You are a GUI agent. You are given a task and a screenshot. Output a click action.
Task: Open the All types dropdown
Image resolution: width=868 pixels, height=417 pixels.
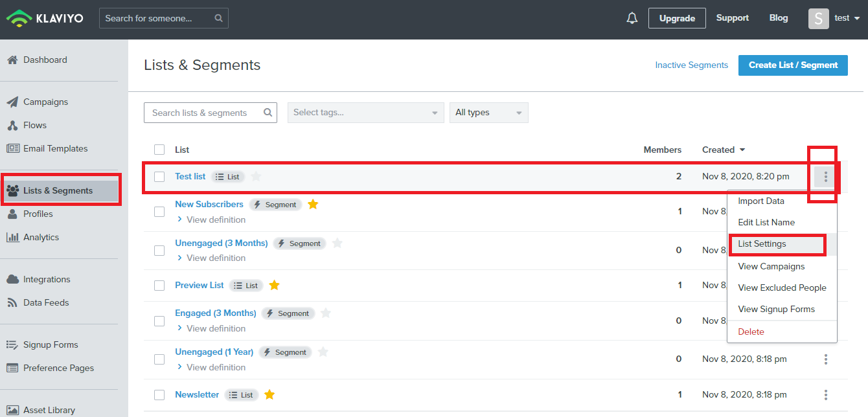[489, 113]
